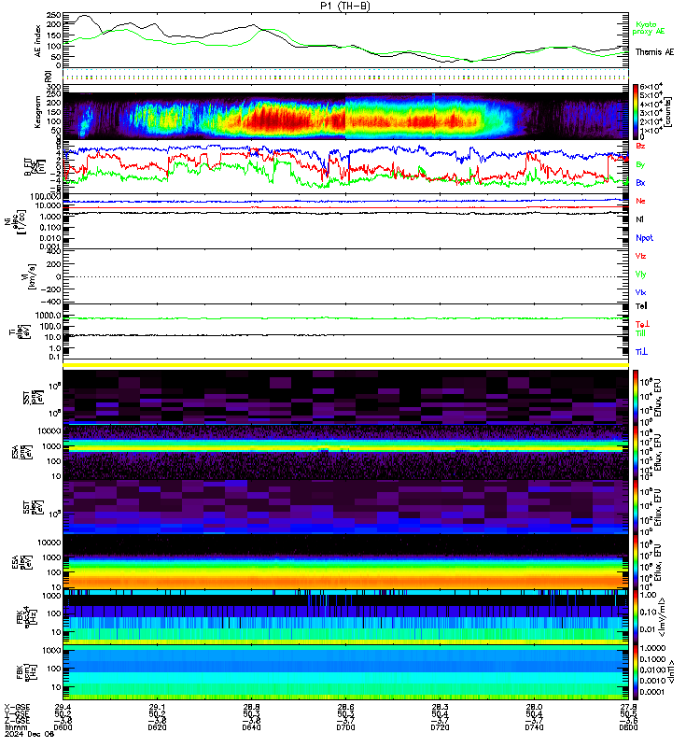Click the X-GSE position value 29.1
Image resolution: width=700 pixels, height=747 pixels.
tap(157, 707)
